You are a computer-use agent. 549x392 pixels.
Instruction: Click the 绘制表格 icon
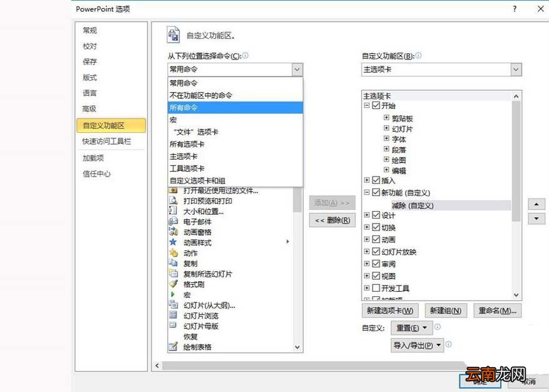tap(173, 346)
